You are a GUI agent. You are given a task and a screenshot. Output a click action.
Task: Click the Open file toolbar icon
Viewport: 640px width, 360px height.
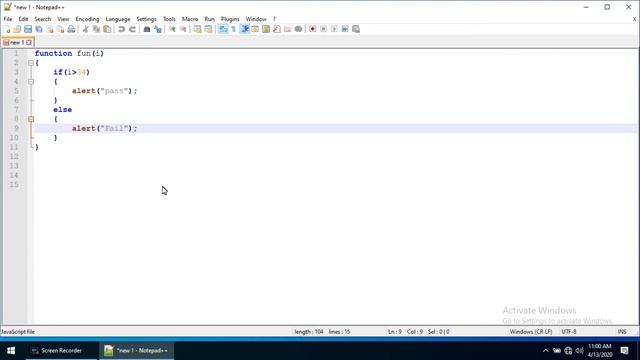pos(17,29)
